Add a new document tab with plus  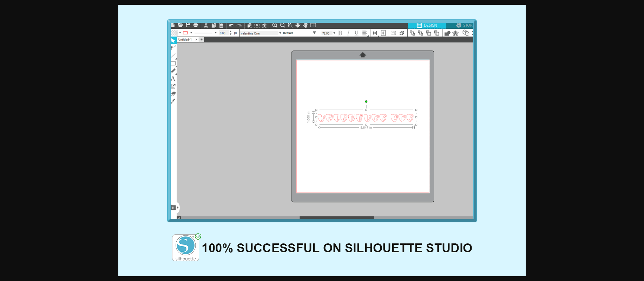point(202,40)
